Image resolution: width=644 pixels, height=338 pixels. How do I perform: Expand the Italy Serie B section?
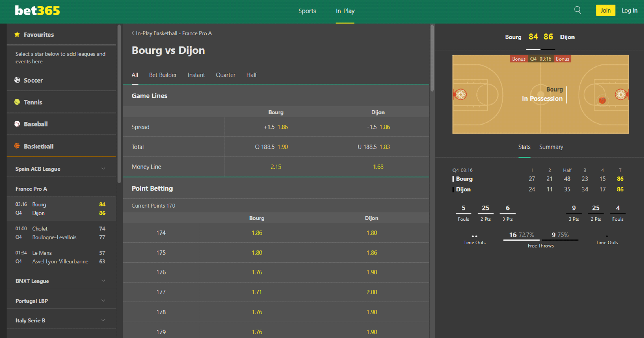(61, 320)
